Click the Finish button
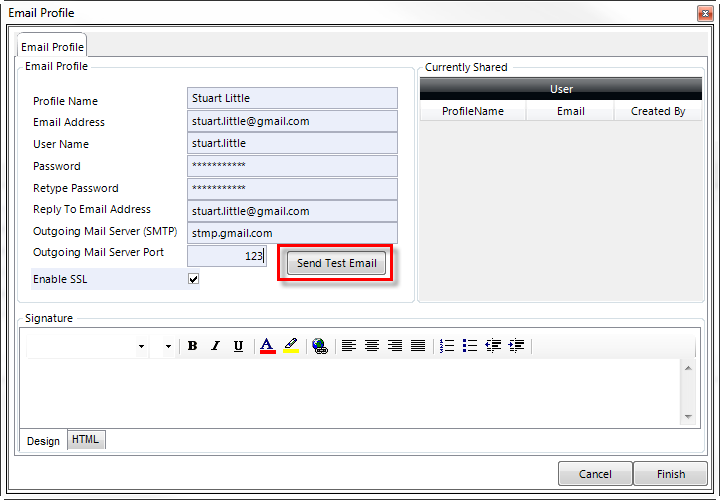The image size is (720, 500). point(670,474)
